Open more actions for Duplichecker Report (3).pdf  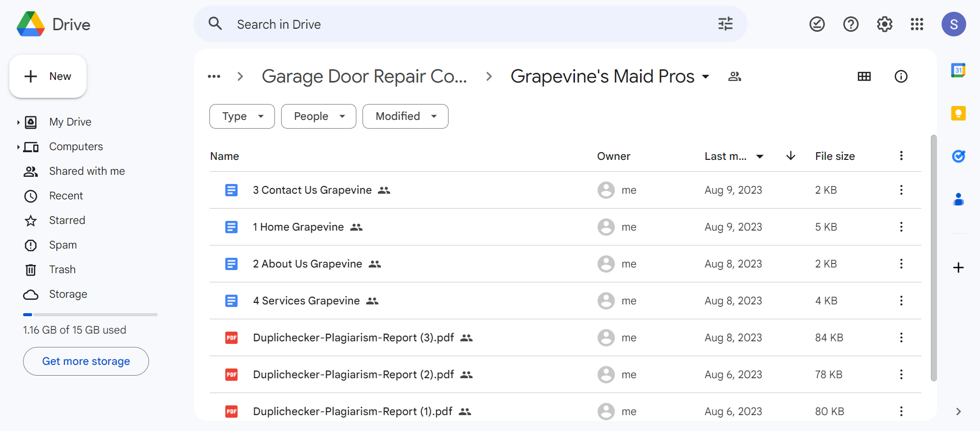(x=901, y=338)
